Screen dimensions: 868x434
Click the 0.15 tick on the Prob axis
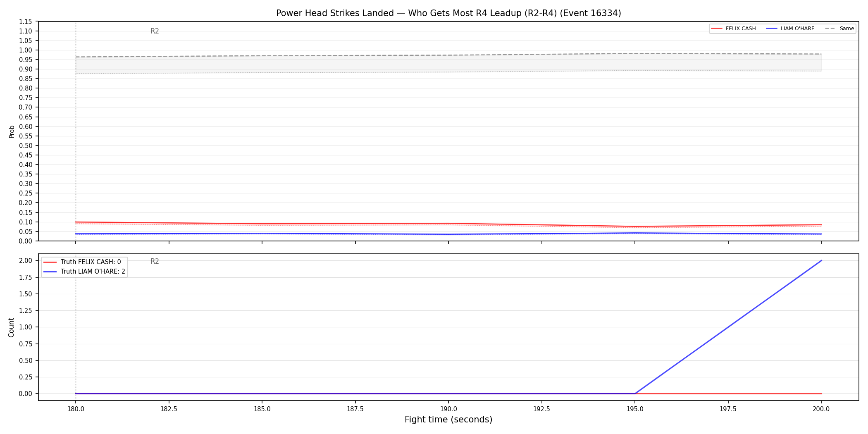[26, 212]
